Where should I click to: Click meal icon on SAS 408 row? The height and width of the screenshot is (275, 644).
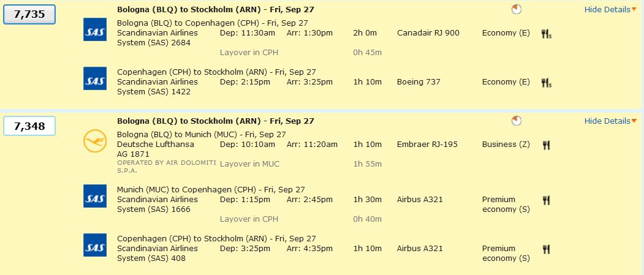[x=545, y=249]
